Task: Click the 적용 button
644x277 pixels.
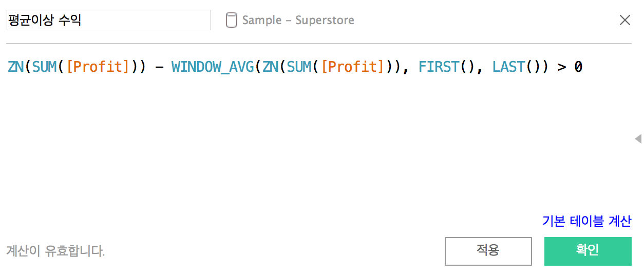Action: click(x=488, y=251)
